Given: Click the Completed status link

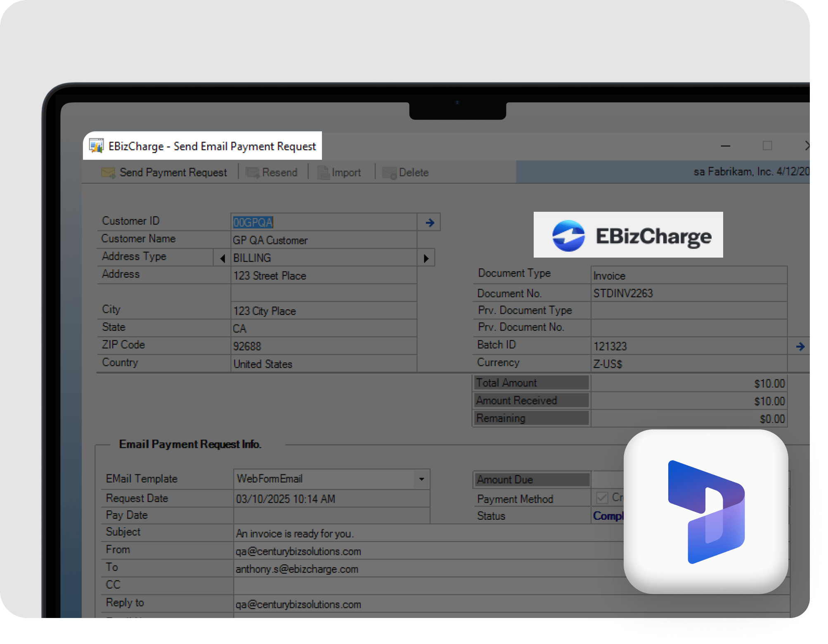Looking at the screenshot, I should (608, 516).
